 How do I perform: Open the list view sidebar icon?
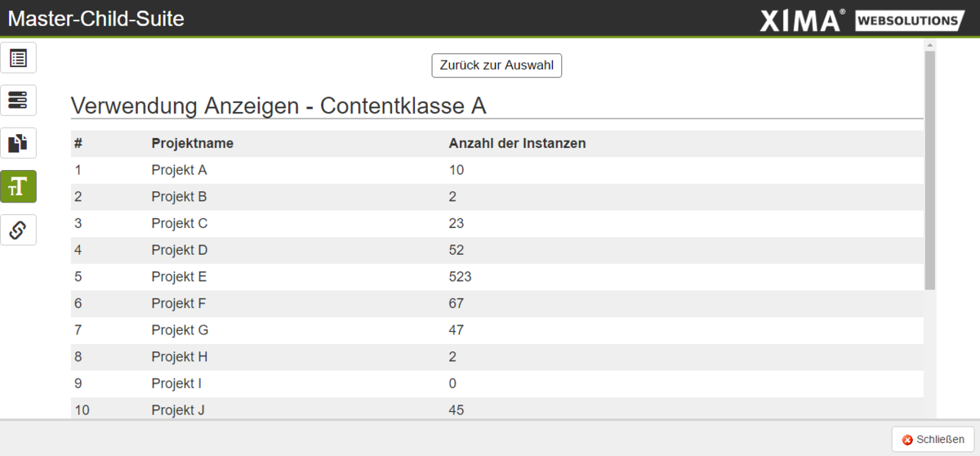point(18,58)
